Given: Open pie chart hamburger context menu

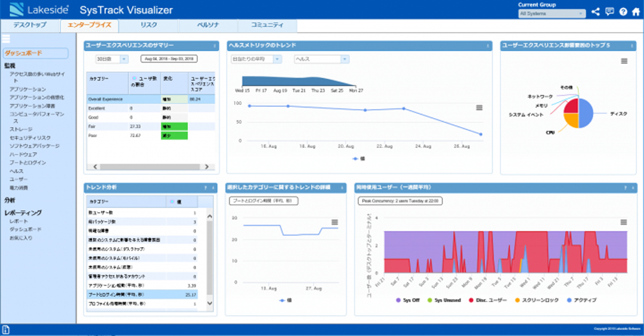Looking at the screenshot, I should (624, 61).
